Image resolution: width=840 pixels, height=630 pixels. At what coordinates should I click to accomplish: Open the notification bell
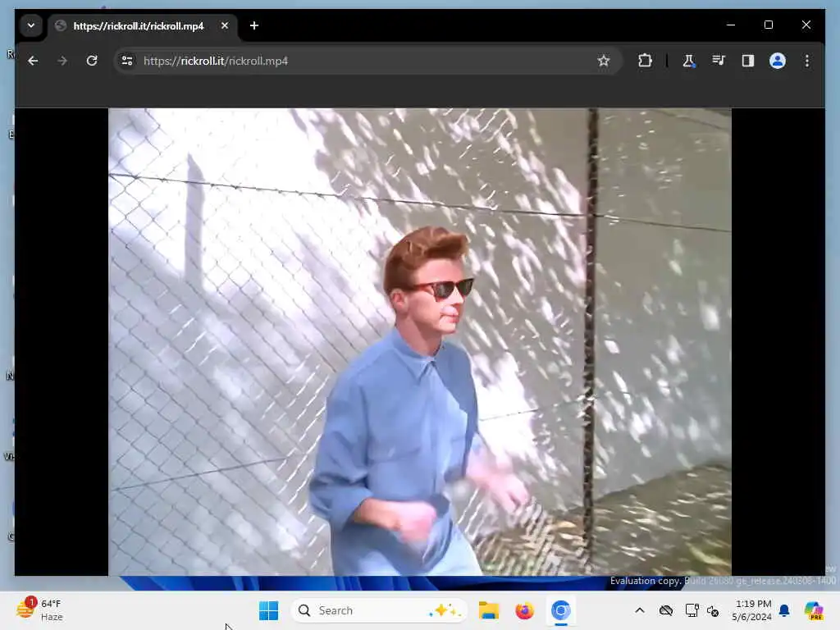click(784, 610)
